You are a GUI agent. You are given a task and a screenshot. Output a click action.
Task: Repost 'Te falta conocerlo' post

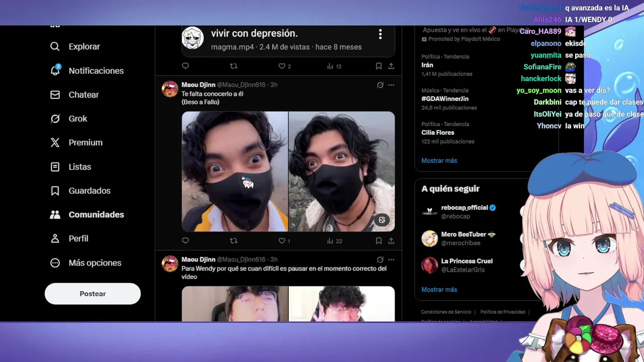233,241
